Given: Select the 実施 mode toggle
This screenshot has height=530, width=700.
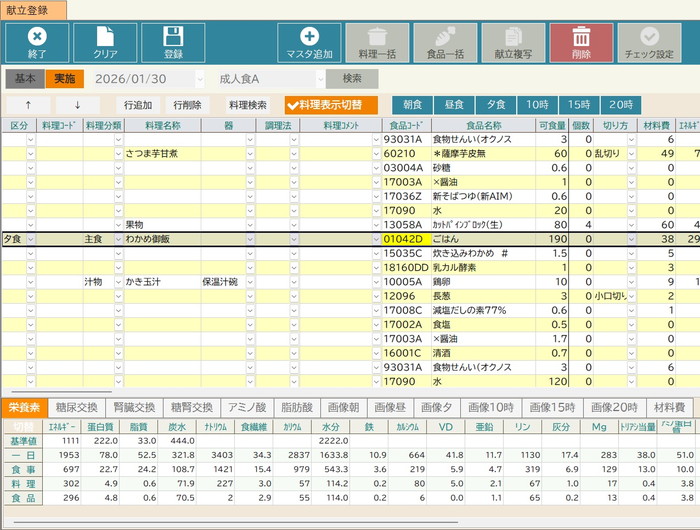Looking at the screenshot, I should 64,79.
